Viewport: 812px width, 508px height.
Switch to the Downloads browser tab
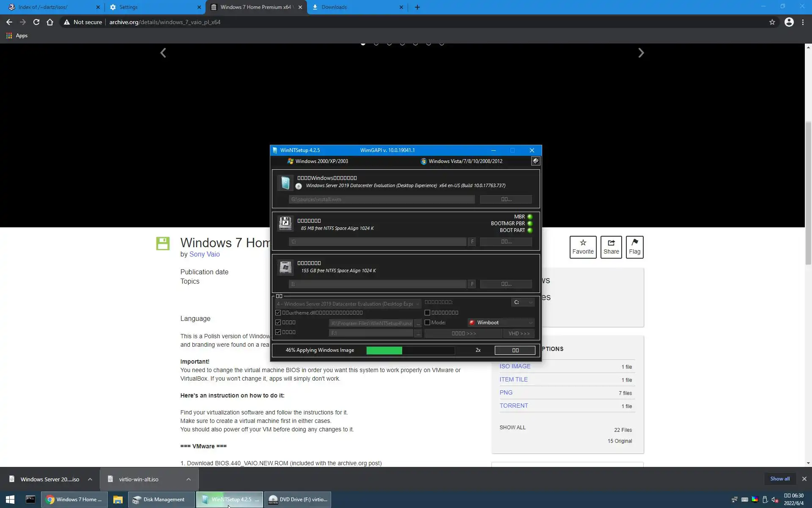point(334,7)
